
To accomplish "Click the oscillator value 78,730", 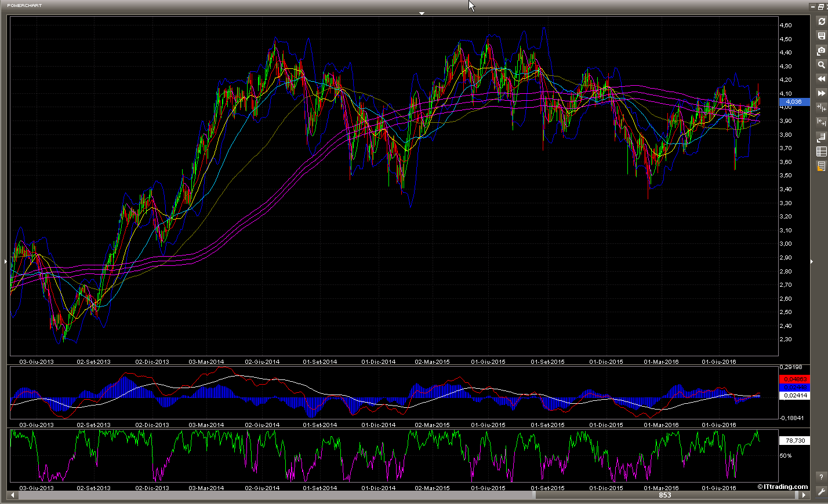I will (794, 441).
